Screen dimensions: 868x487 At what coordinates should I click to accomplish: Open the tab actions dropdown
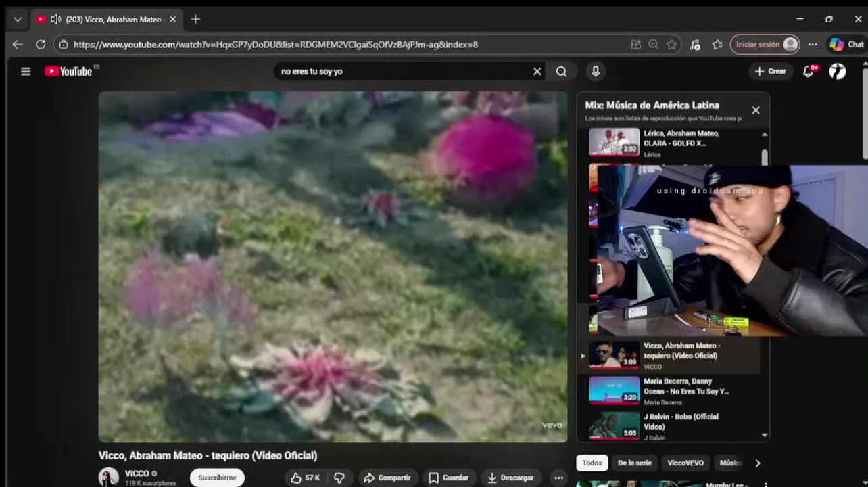click(18, 20)
